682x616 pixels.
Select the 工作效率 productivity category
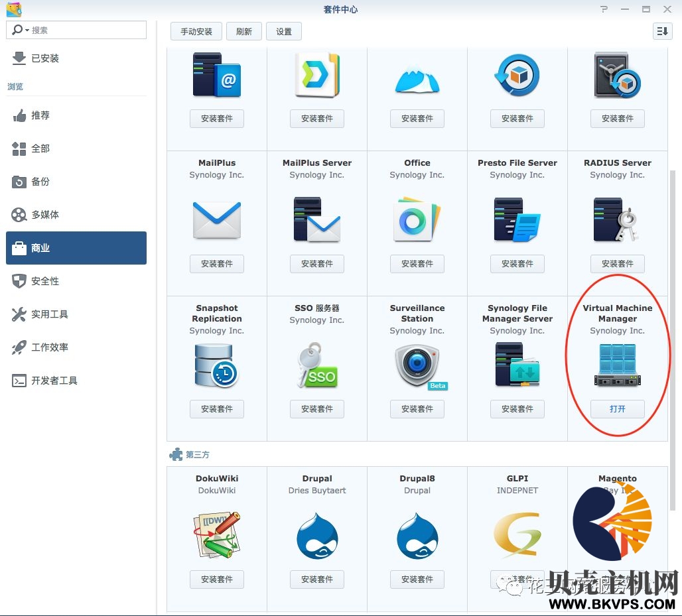click(x=76, y=347)
